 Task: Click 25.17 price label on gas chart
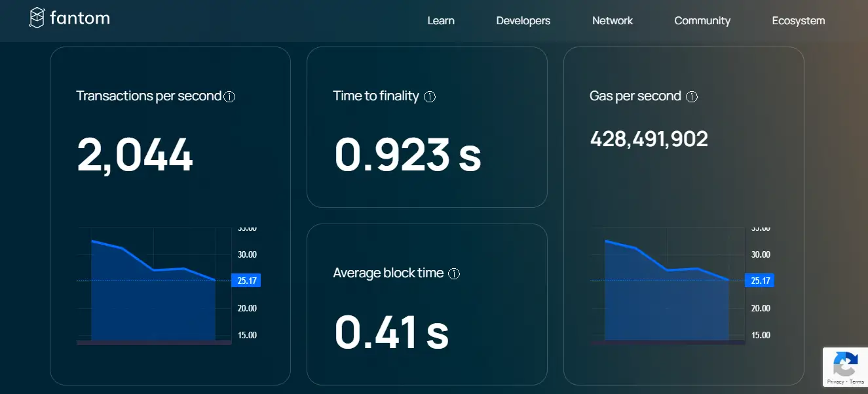point(760,281)
